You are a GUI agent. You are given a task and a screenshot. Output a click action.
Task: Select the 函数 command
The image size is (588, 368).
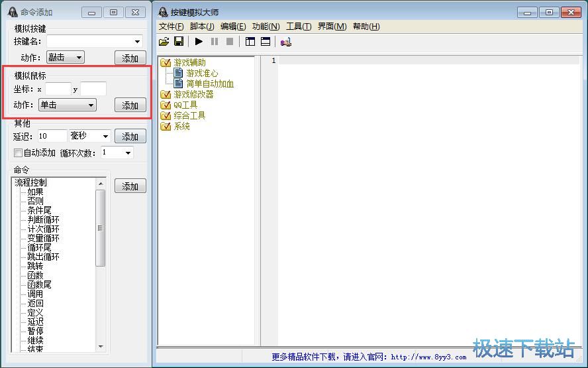click(x=35, y=275)
